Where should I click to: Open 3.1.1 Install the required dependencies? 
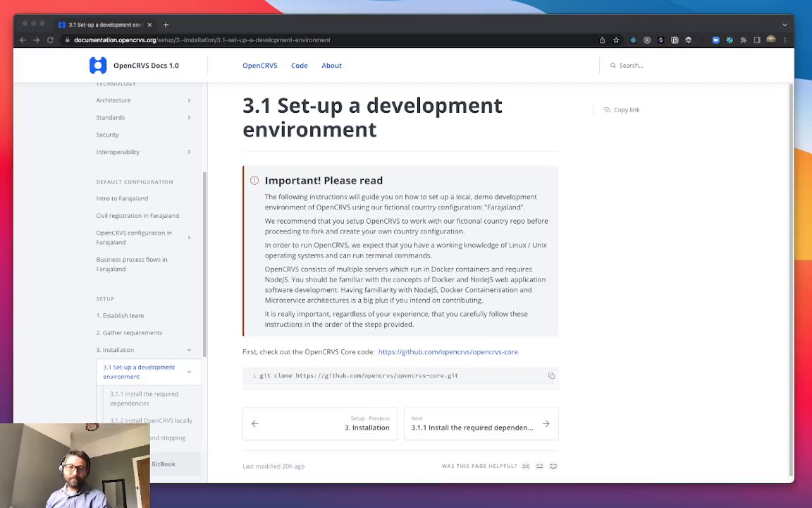point(144,399)
